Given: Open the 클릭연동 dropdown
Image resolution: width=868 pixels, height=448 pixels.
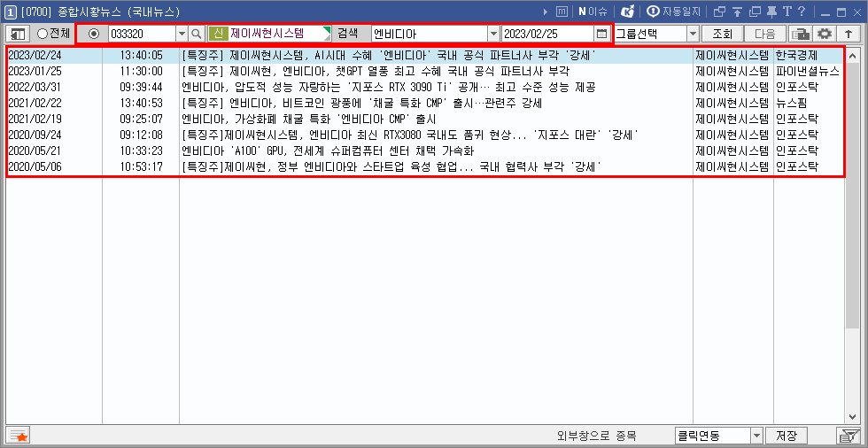Looking at the screenshot, I should pos(756,436).
